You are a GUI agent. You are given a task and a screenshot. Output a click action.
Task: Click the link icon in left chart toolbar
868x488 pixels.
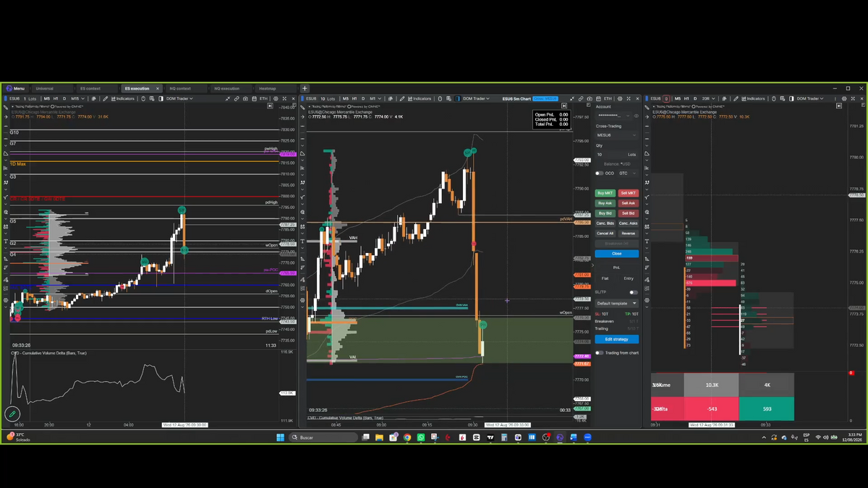coord(237,98)
